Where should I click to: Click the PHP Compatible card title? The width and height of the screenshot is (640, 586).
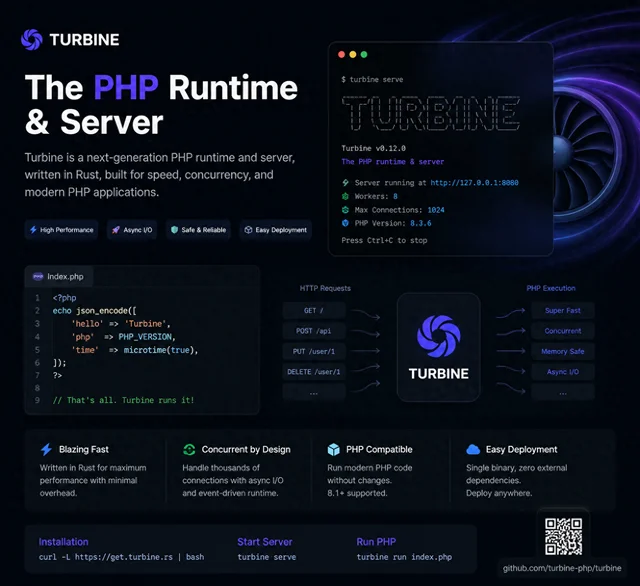click(x=379, y=449)
